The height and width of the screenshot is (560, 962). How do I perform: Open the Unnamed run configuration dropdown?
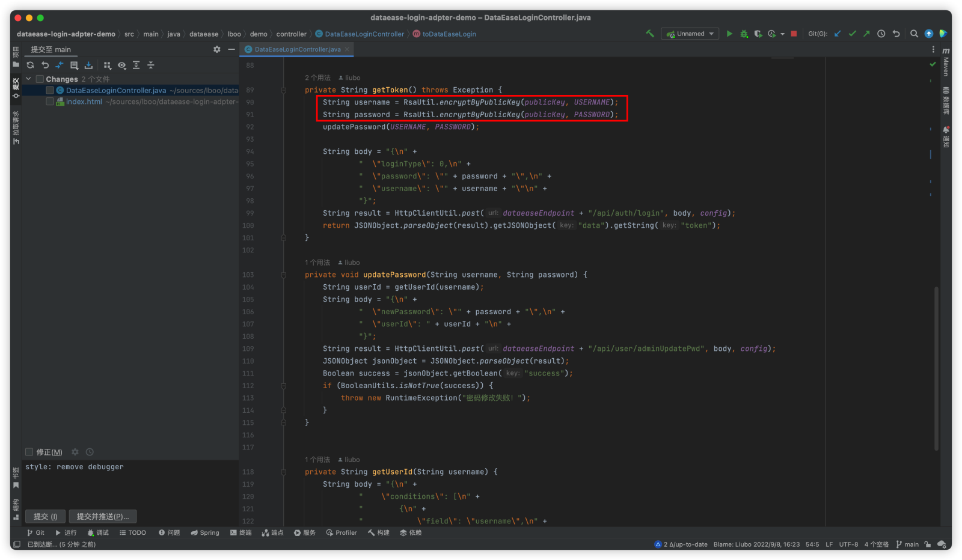[x=690, y=34]
